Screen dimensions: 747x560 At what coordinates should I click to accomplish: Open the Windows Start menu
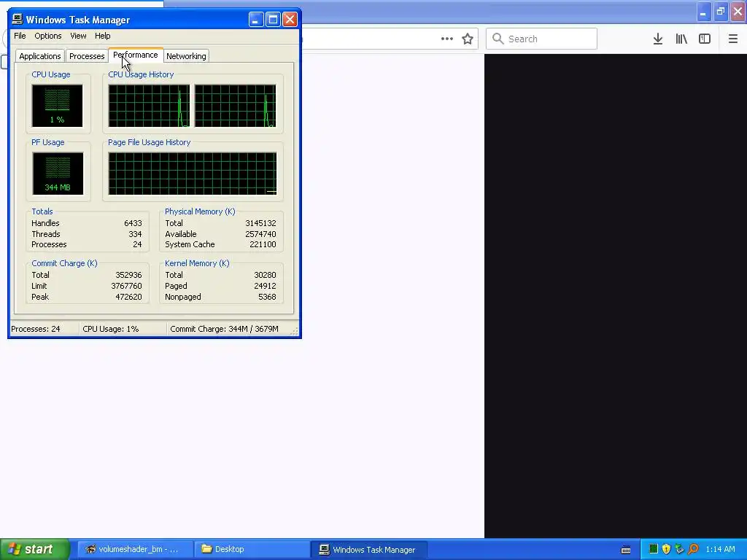(x=34, y=549)
